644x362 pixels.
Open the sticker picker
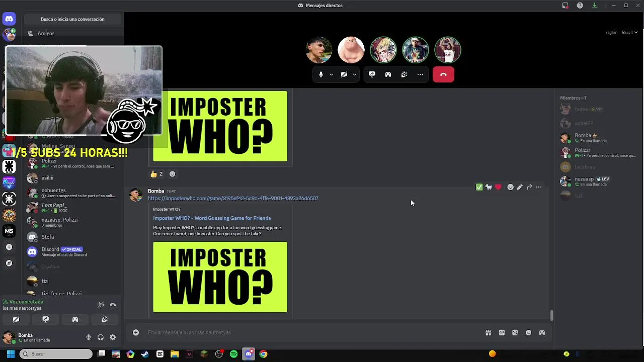pos(515,332)
